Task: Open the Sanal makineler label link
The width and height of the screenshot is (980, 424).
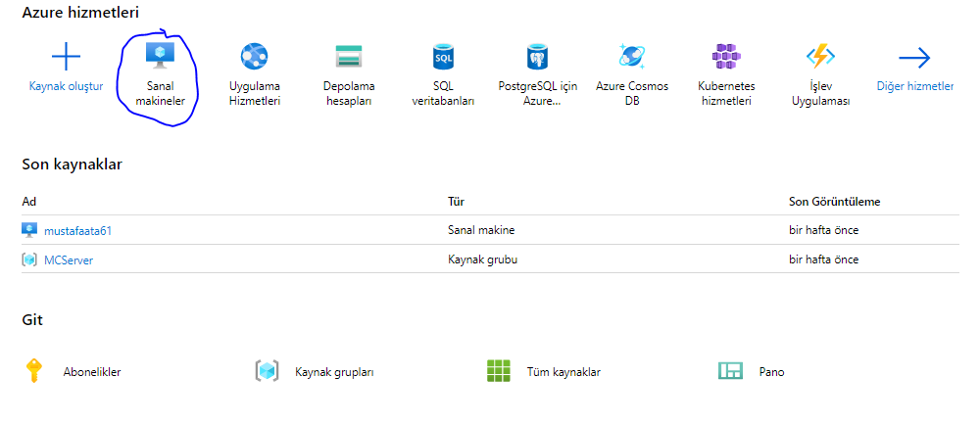Action: tap(161, 94)
